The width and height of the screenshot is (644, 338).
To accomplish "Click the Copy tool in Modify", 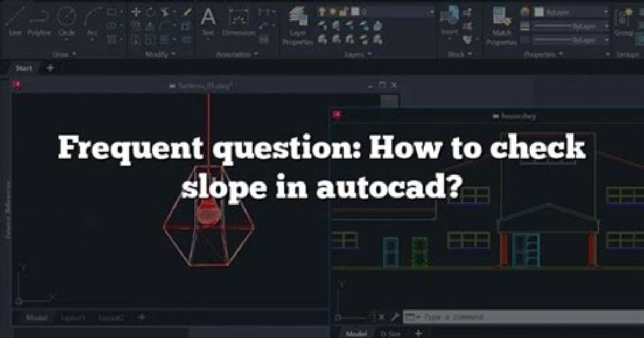I will (136, 26).
